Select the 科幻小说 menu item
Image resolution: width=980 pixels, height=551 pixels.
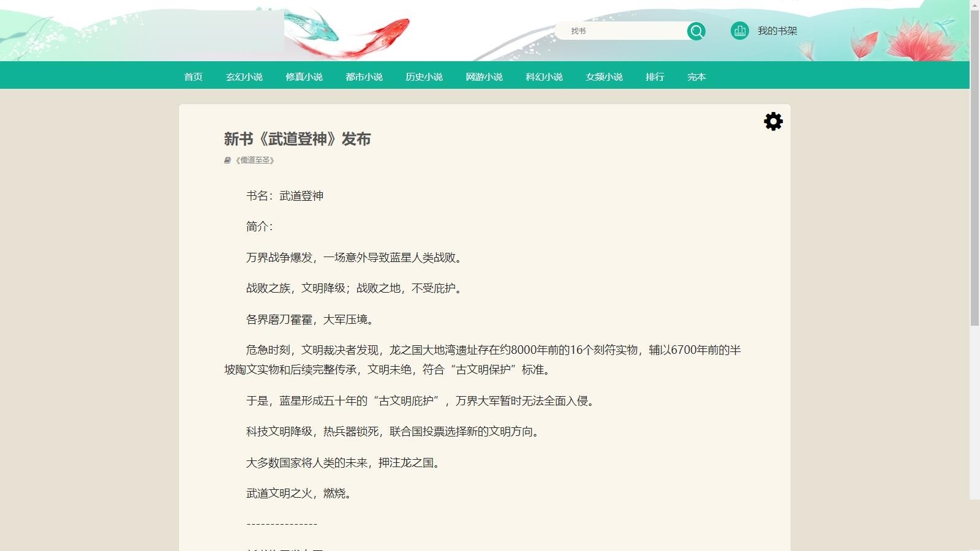pos(545,77)
